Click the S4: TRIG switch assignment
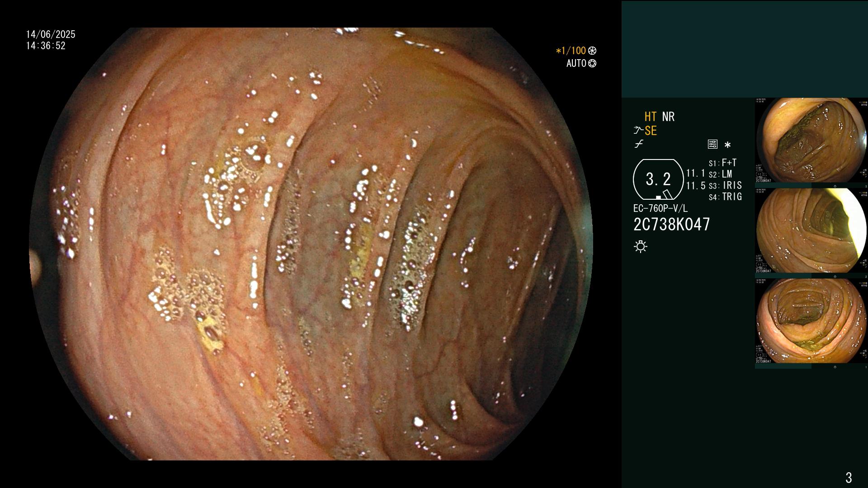The height and width of the screenshot is (488, 868). 725,197
